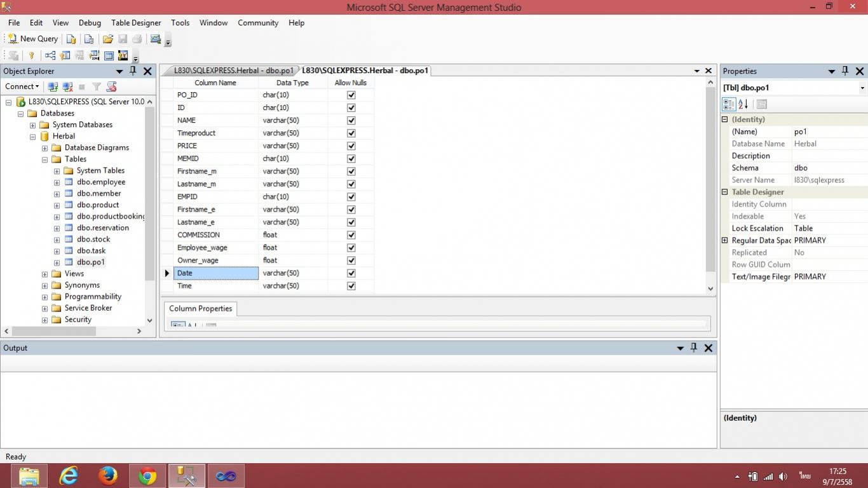Expand the System Databases node
868x488 pixels.
(32, 125)
